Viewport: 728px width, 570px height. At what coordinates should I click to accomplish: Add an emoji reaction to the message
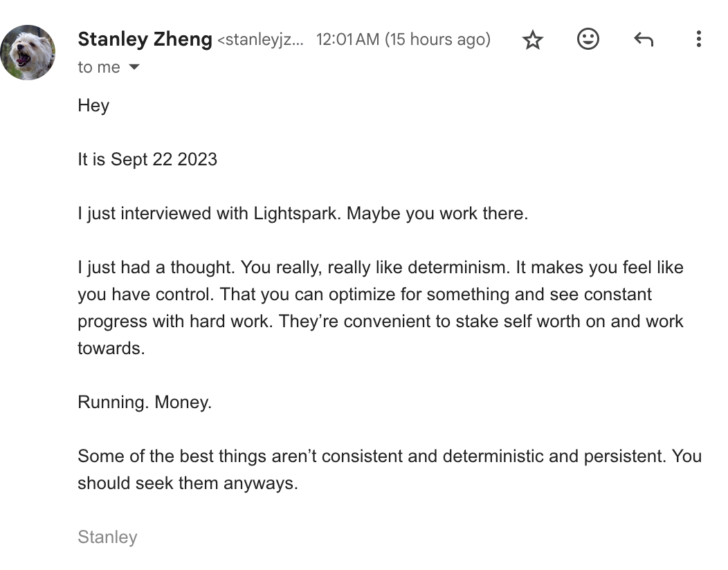point(588,39)
